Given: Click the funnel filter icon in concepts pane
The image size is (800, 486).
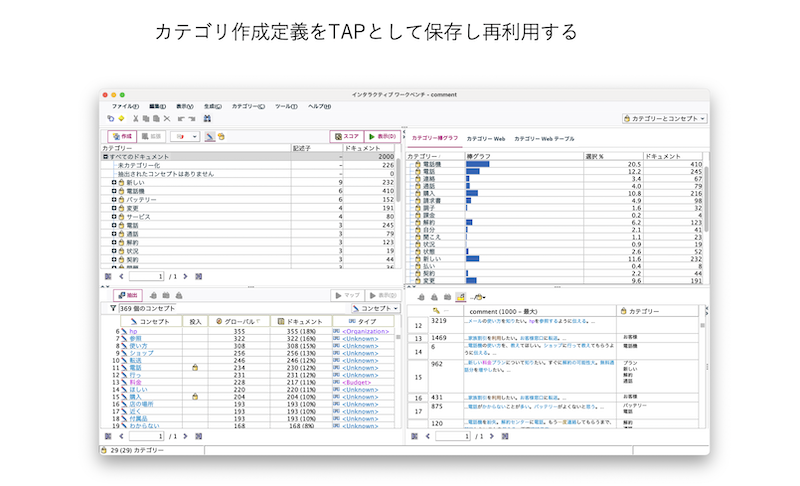Looking at the screenshot, I should coord(113,309).
